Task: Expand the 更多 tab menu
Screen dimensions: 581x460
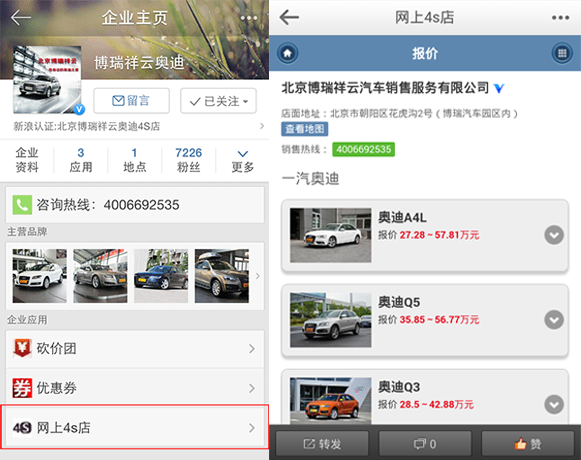Action: point(242,160)
